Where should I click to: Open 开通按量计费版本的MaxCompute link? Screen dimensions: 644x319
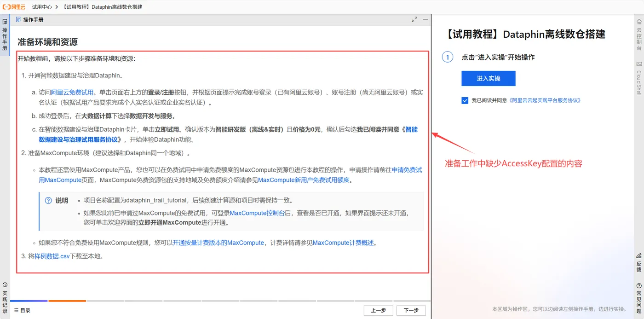point(218,243)
